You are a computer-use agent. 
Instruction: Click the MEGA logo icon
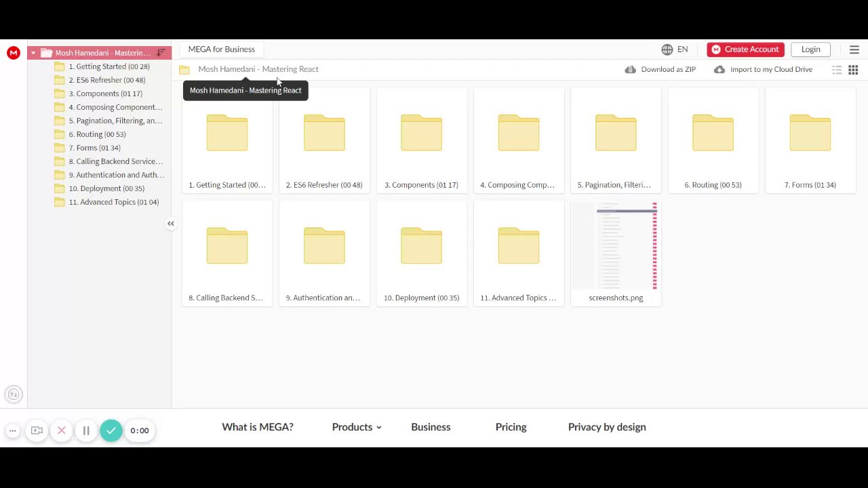14,53
